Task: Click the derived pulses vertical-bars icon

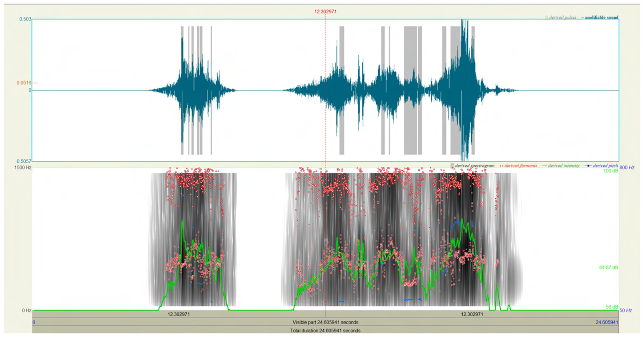Action: click(547, 17)
